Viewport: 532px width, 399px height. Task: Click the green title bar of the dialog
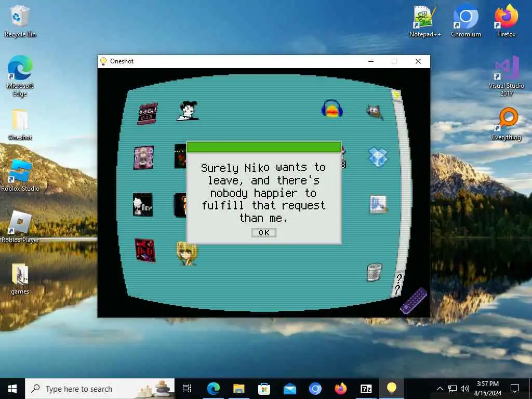point(263,147)
